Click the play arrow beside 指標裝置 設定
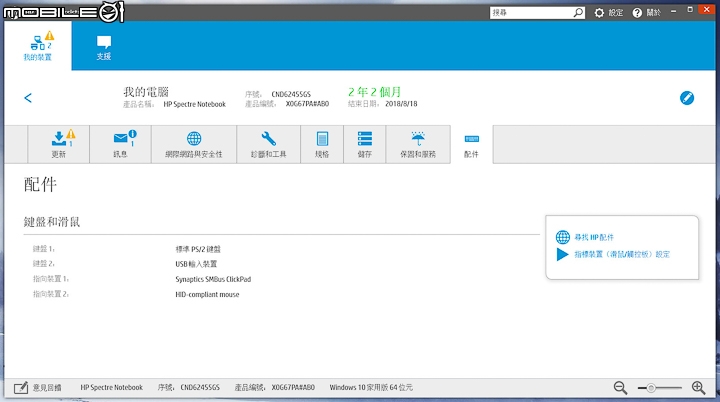This screenshot has height=402, width=720. 562,254
